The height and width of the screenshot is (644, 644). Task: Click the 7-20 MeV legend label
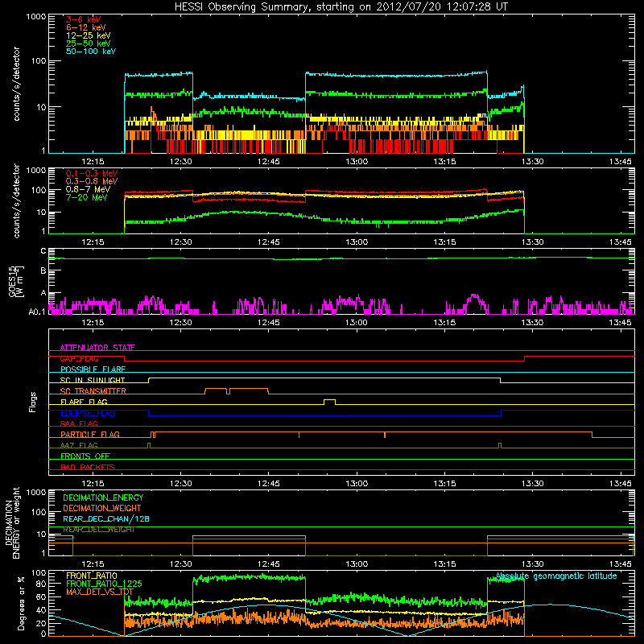pos(87,197)
